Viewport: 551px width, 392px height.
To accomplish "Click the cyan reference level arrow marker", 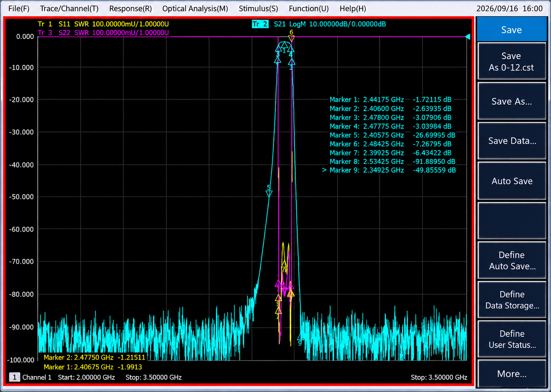I will click(468, 37).
